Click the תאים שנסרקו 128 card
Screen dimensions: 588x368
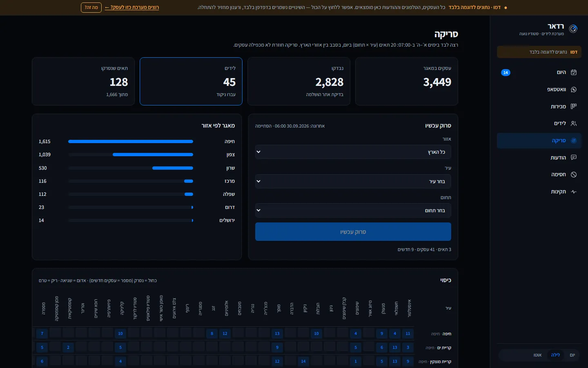click(x=83, y=81)
